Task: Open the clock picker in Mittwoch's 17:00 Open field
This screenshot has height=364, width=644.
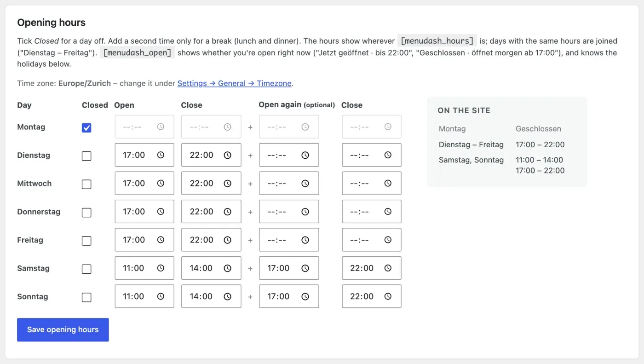Action: [x=161, y=183]
